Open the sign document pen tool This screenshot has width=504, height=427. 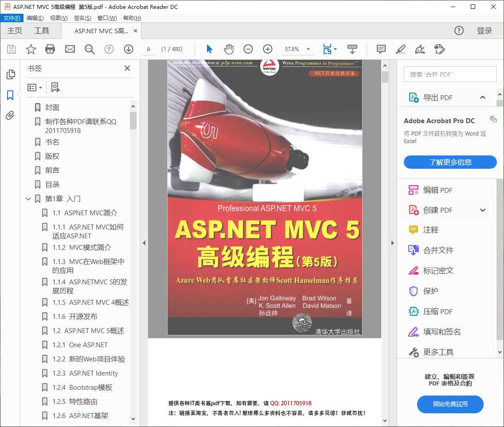(x=420, y=49)
